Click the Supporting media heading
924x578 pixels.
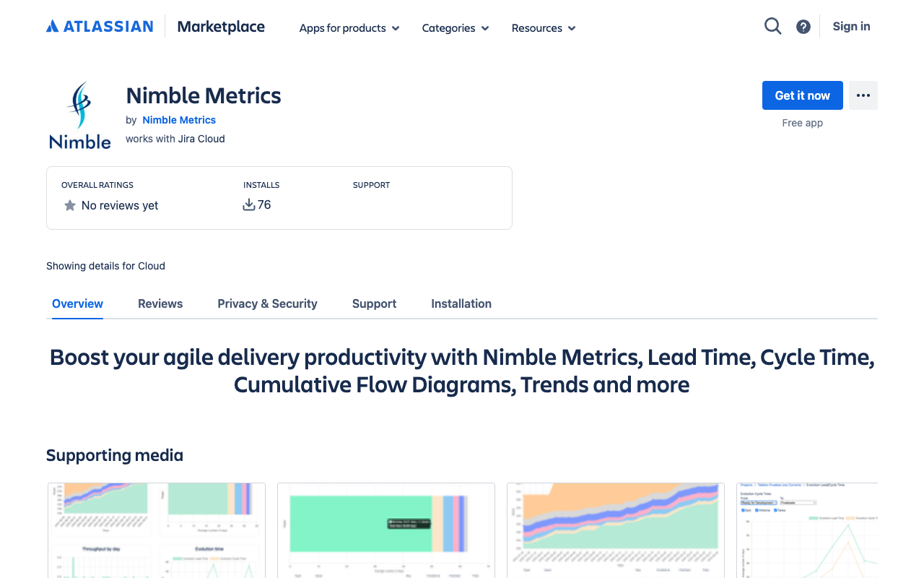[x=115, y=455]
